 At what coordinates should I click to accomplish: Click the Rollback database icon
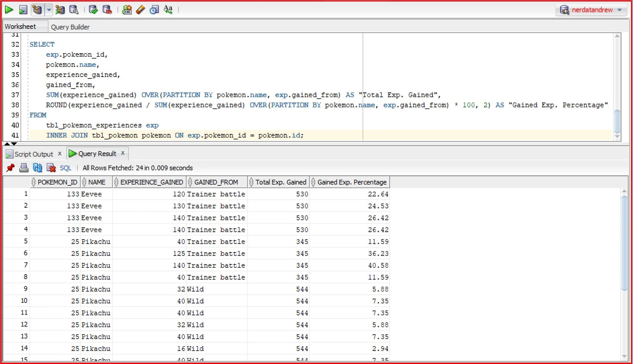pyautogui.click(x=107, y=10)
